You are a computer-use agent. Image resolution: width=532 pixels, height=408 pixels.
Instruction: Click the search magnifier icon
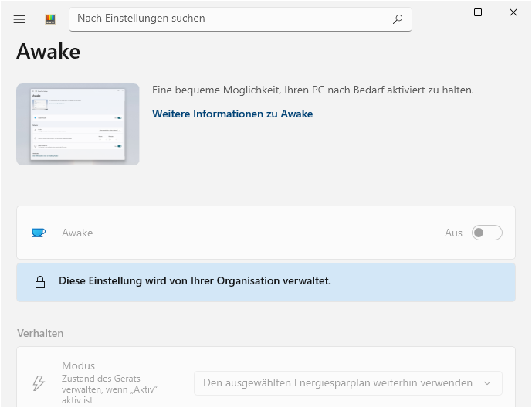pos(398,19)
